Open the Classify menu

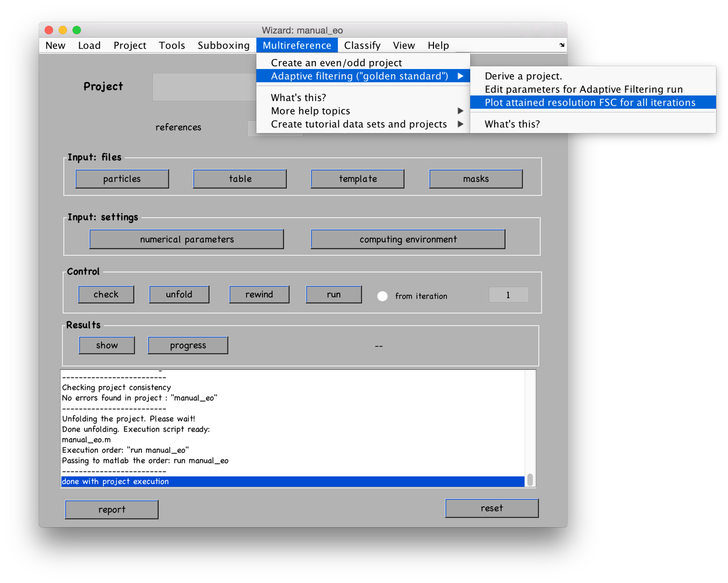[362, 46]
